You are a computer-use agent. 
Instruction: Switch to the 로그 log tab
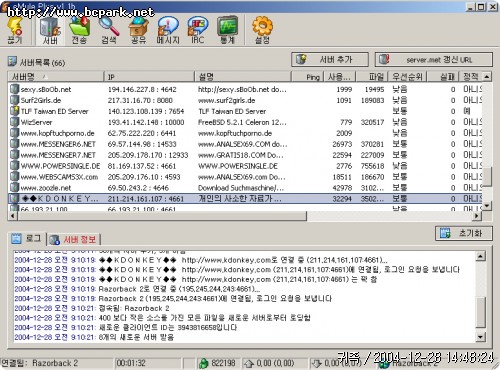(x=27, y=238)
